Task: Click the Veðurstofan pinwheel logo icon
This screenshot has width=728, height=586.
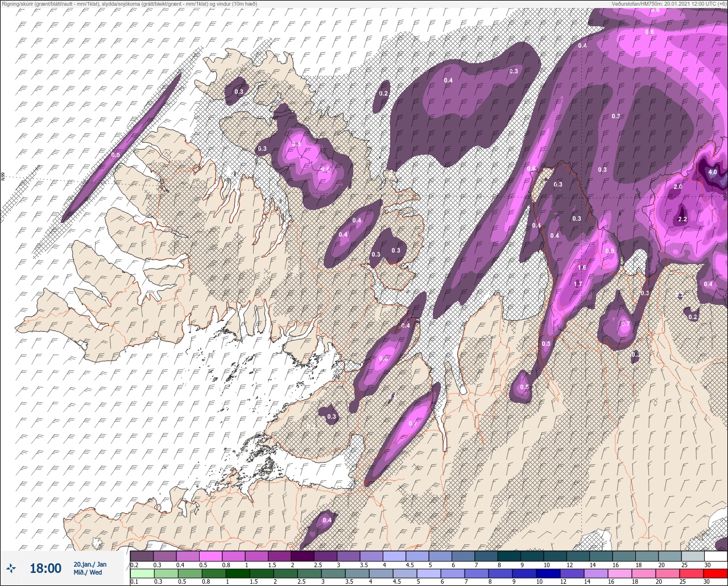Action: tap(11, 568)
